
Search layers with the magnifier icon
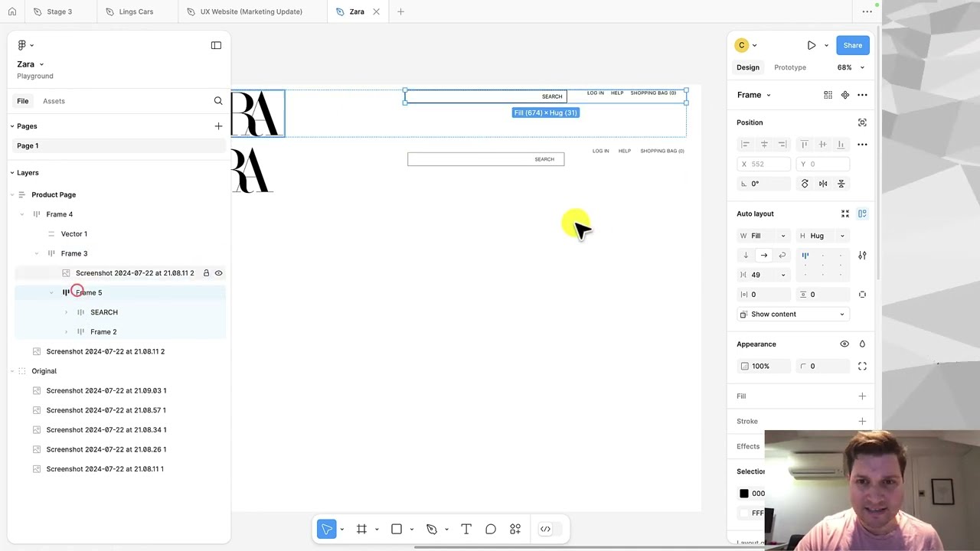click(x=218, y=101)
